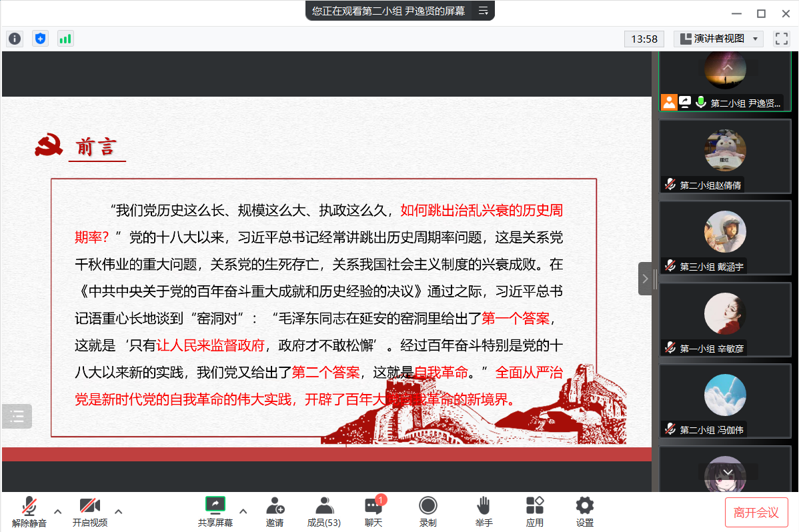
Task: Open the network signal status icon
Action: 65,39
